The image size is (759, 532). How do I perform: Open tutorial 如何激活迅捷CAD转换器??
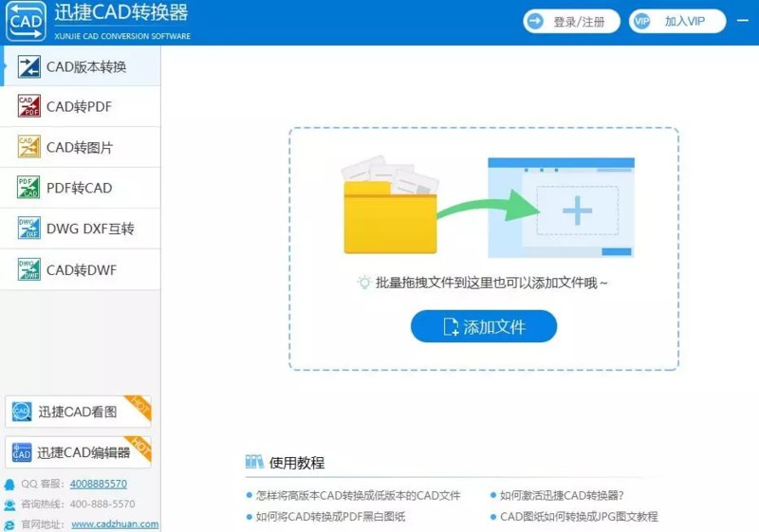pos(562,495)
